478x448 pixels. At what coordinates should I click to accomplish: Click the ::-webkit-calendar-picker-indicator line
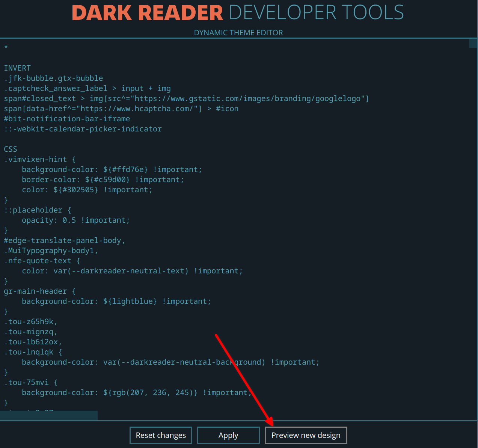(x=83, y=128)
